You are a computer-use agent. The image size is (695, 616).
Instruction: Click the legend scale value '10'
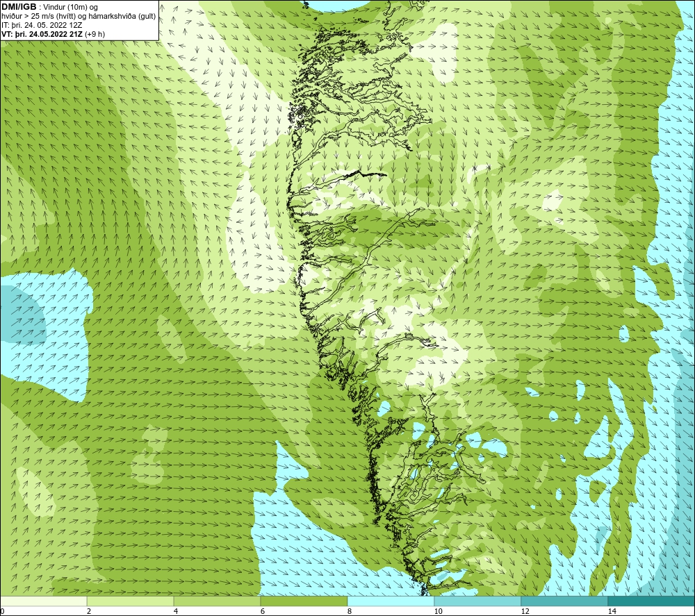[x=439, y=611]
